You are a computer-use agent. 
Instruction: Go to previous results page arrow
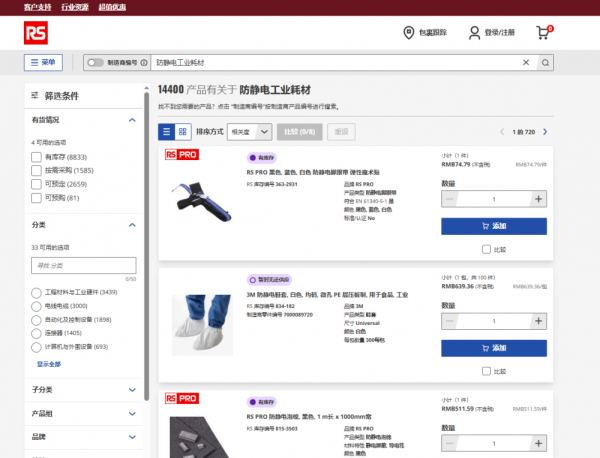[x=502, y=132]
